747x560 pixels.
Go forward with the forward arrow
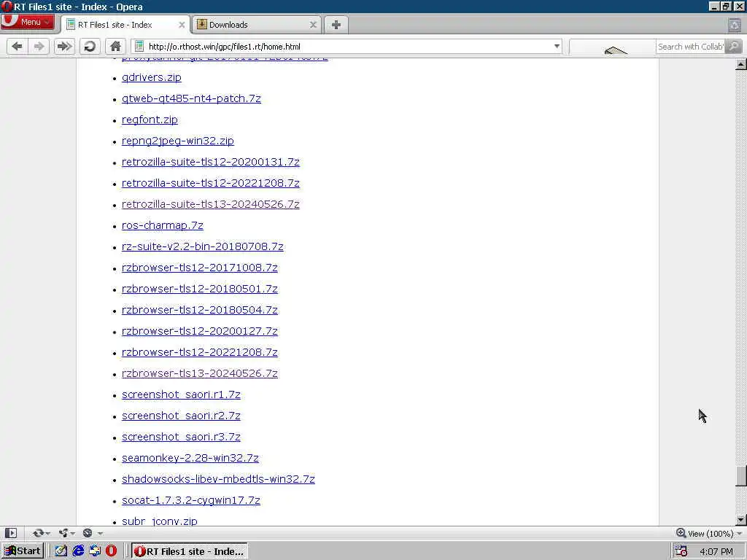pyautogui.click(x=39, y=46)
